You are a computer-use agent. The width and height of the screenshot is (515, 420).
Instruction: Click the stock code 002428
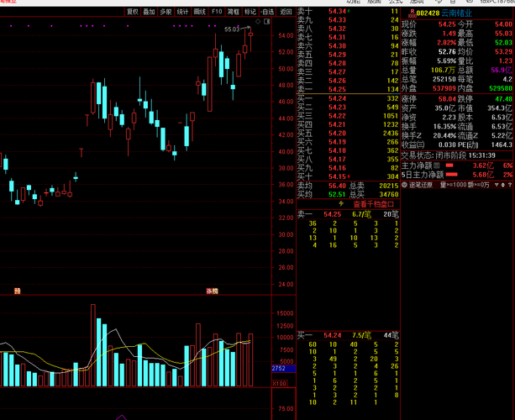(428, 13)
